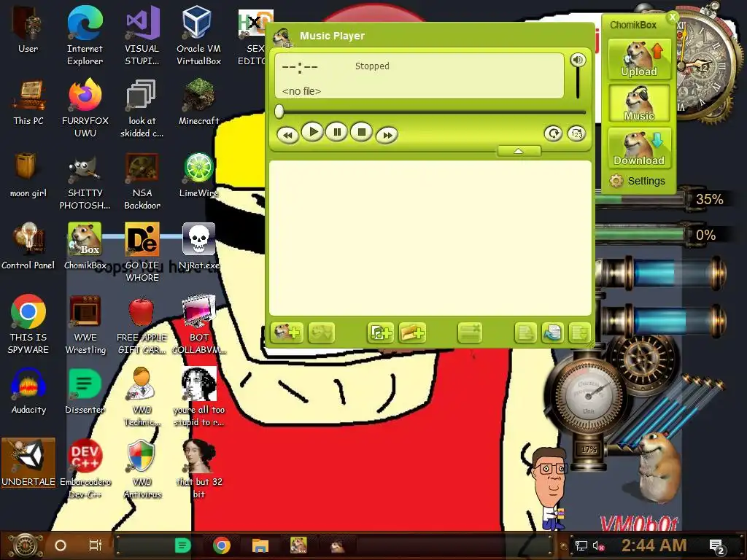Click the Cortana circle on the taskbar
The width and height of the screenshot is (747, 560).
point(61,545)
